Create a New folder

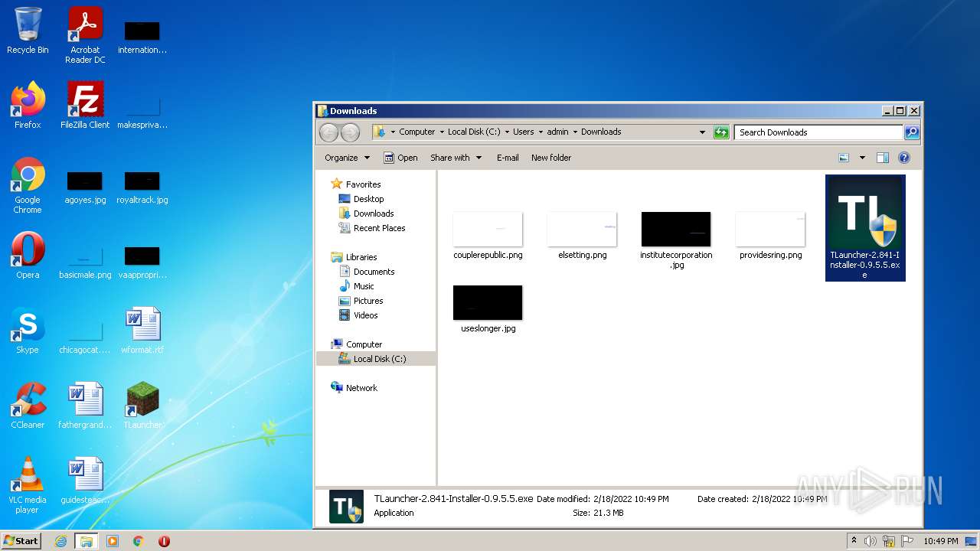pyautogui.click(x=551, y=158)
